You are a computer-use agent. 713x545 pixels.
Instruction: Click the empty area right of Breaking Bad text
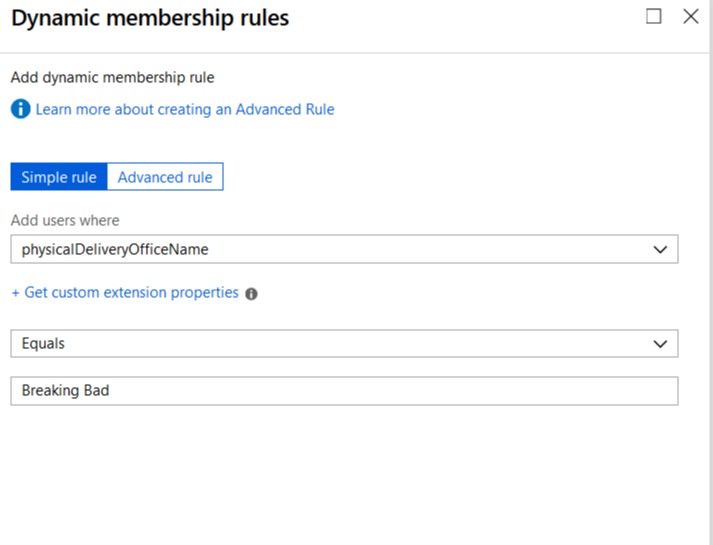tap(393, 391)
